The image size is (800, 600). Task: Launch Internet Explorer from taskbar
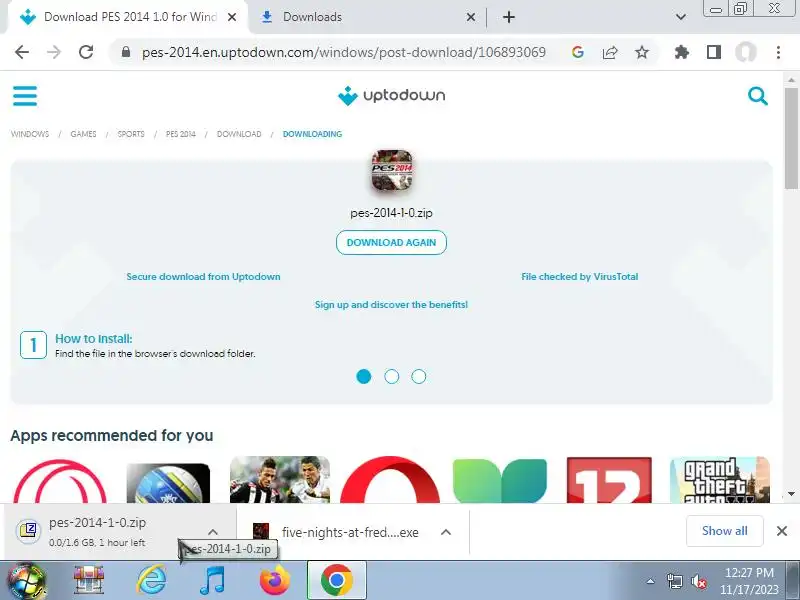click(x=152, y=580)
